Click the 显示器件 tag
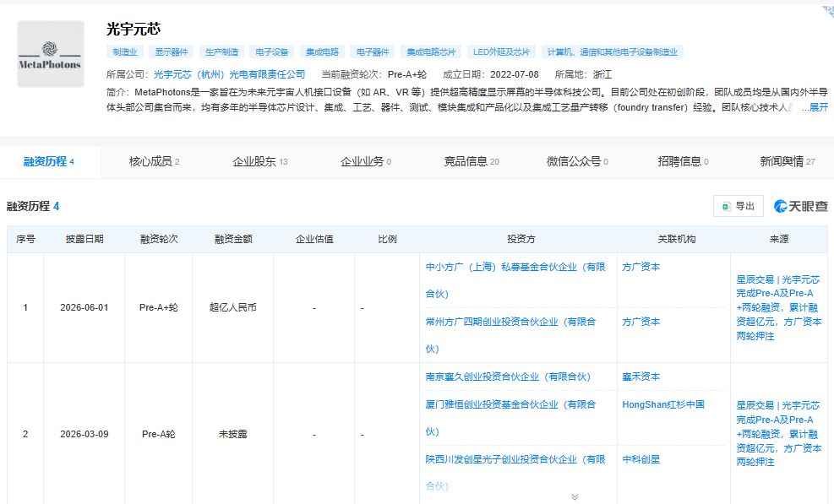834x504 pixels. [172, 51]
